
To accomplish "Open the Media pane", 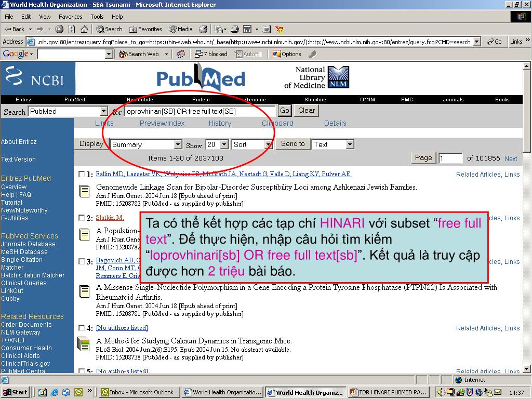I will tap(181, 29).
